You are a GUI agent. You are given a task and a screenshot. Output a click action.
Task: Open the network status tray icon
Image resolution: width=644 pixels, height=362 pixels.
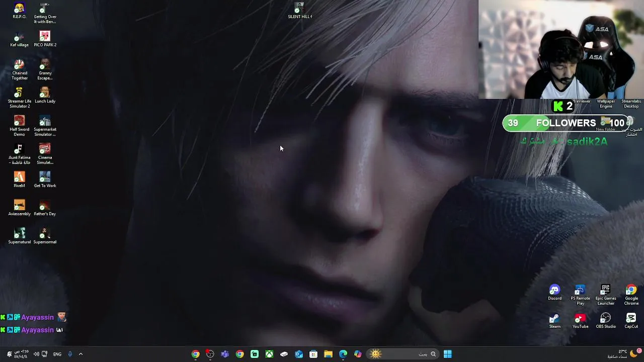coord(45,354)
